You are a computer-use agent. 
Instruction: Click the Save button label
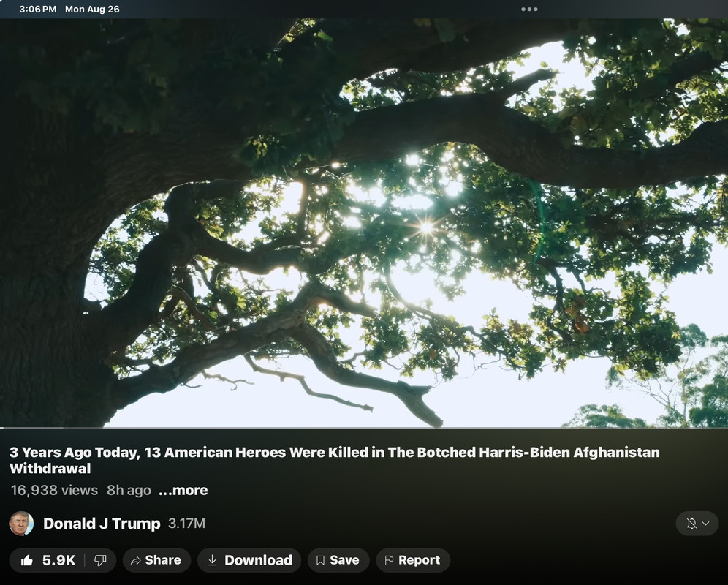pos(344,560)
